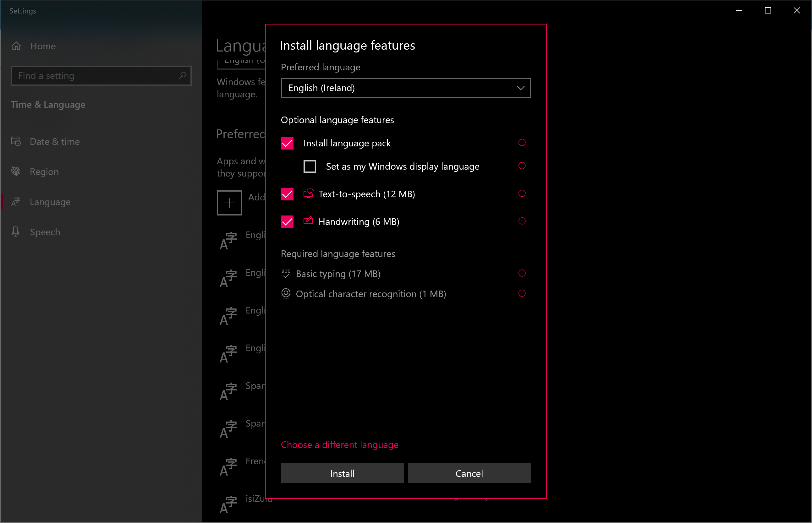Screen dimensions: 812x523
Task: Click the language icon beside the French entry
Action: tap(228, 467)
